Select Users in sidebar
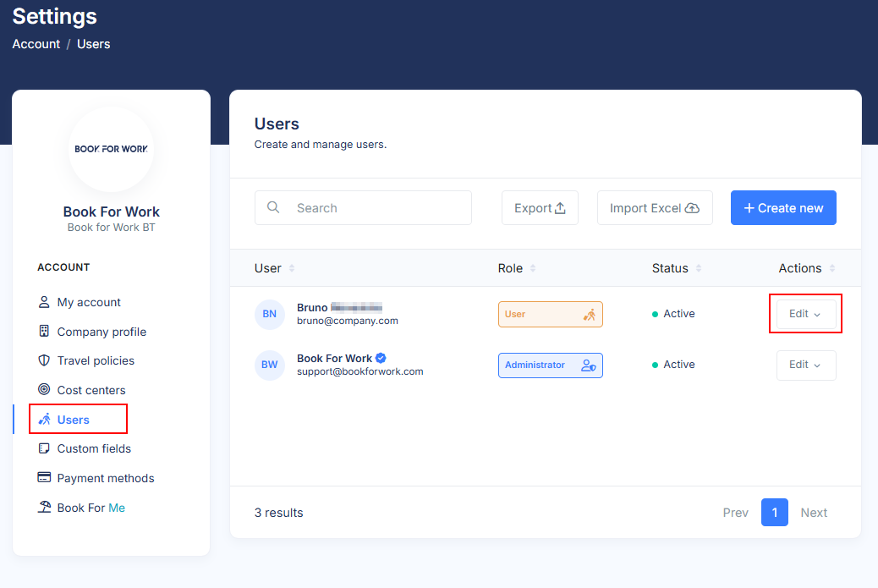This screenshot has width=878, height=588. click(63, 420)
